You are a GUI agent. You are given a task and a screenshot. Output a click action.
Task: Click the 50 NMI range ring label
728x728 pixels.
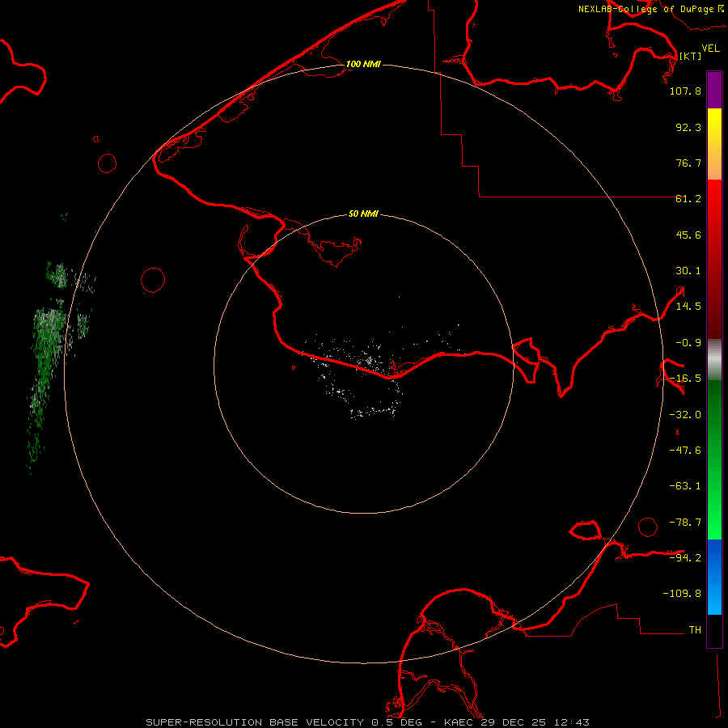click(363, 214)
